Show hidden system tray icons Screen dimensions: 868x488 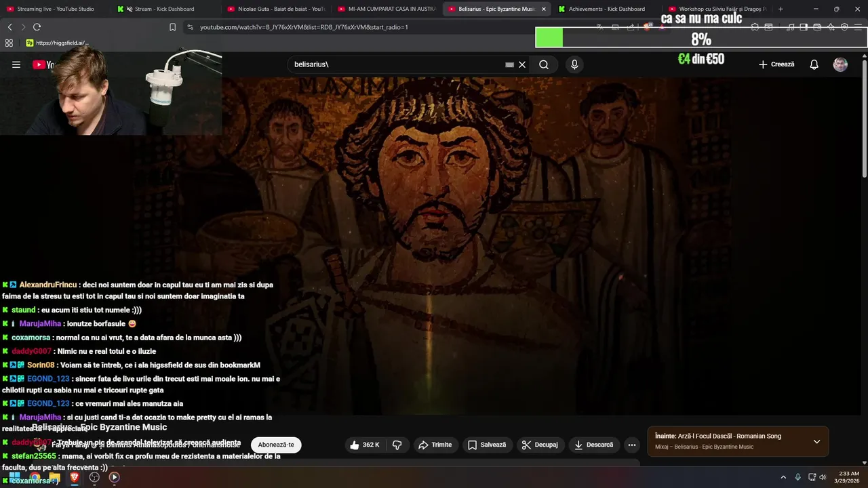coord(783,477)
